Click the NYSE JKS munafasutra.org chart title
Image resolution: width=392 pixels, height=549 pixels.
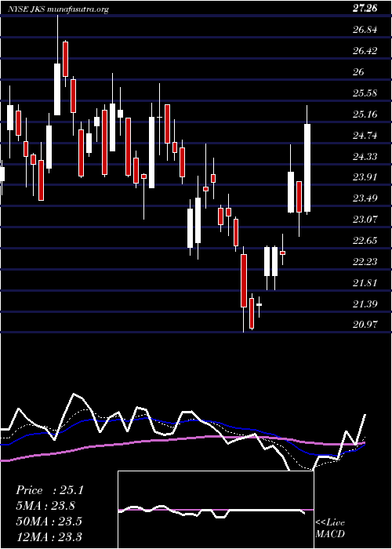pos(58,9)
